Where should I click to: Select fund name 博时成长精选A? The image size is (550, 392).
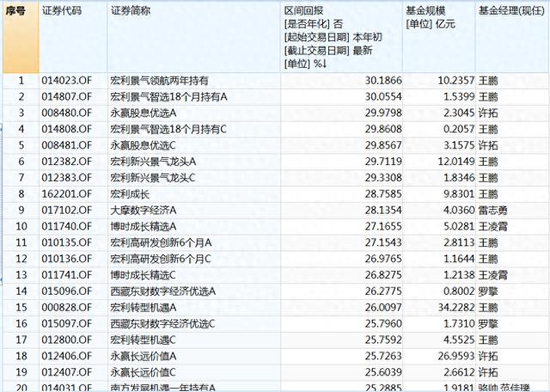pyautogui.click(x=144, y=226)
